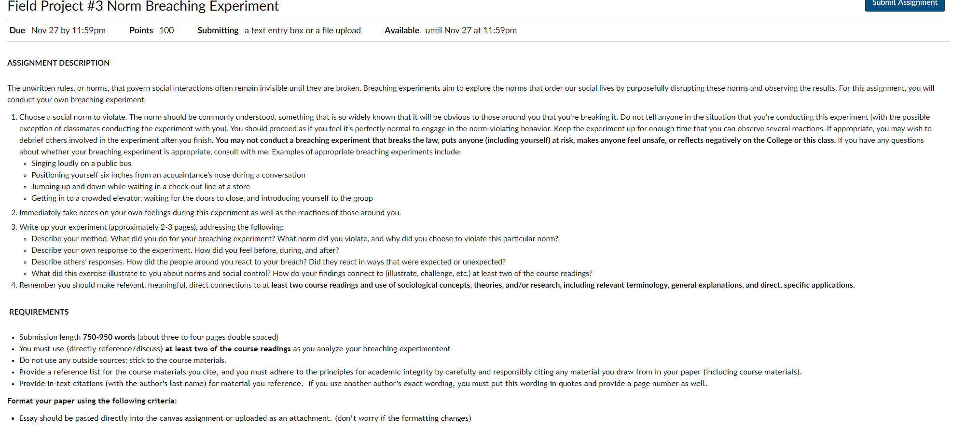Click the Points 100 label
Viewport: 980px width, 429px height.
(152, 30)
